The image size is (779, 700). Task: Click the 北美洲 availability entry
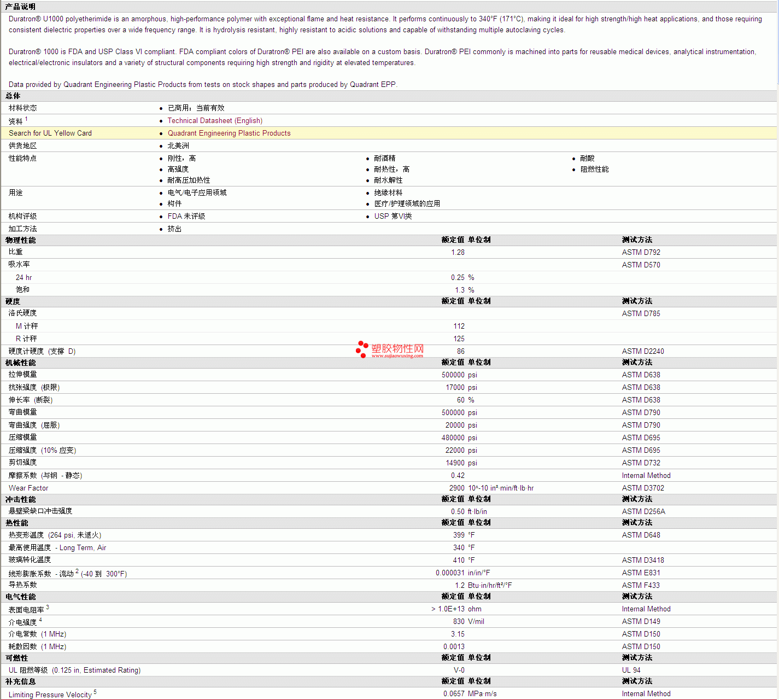[x=178, y=146]
